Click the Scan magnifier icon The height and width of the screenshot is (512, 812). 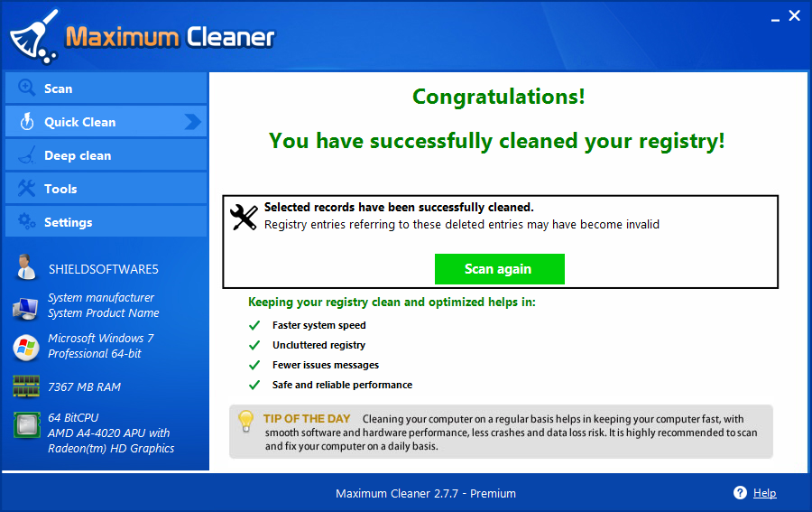tap(27, 88)
